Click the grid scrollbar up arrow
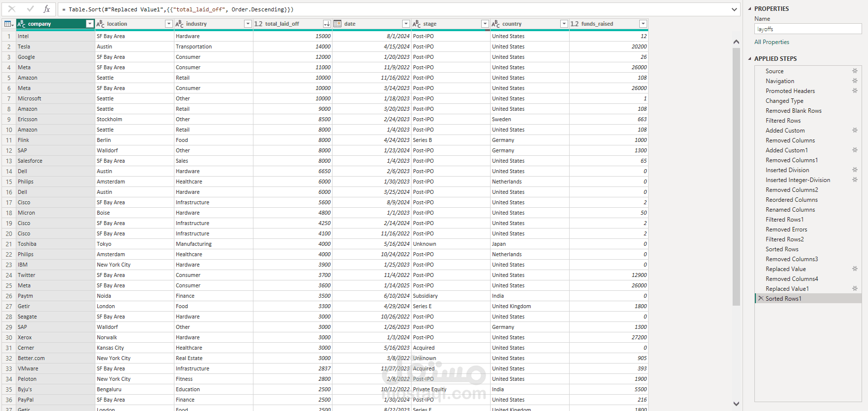The width and height of the screenshot is (868, 411). point(736,42)
